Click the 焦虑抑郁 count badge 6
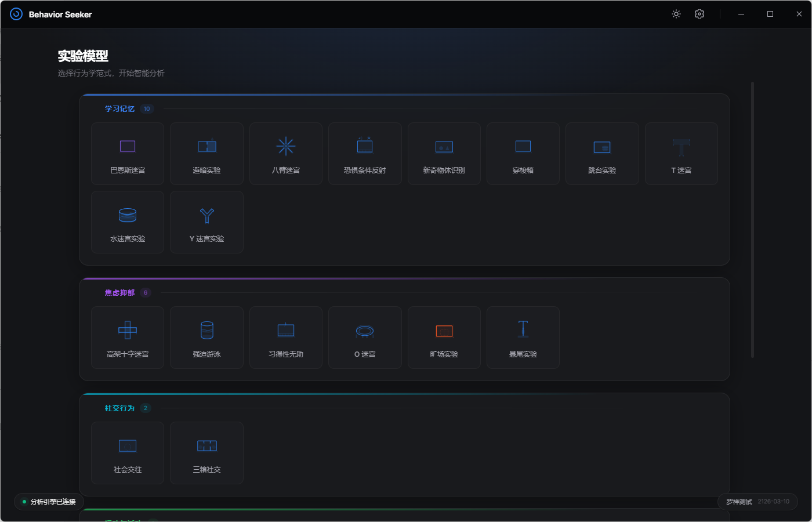The height and width of the screenshot is (522, 812). 146,292
